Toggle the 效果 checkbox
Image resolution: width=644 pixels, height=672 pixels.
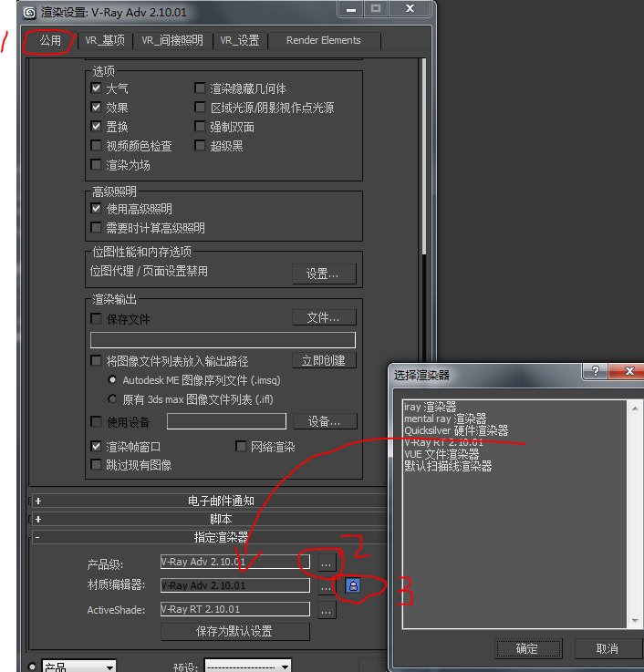tap(96, 107)
